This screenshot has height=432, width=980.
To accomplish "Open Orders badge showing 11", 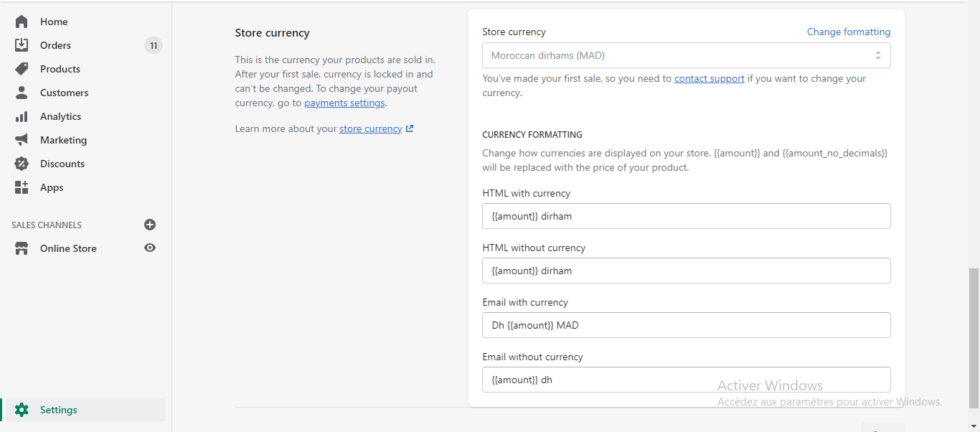I will [153, 45].
